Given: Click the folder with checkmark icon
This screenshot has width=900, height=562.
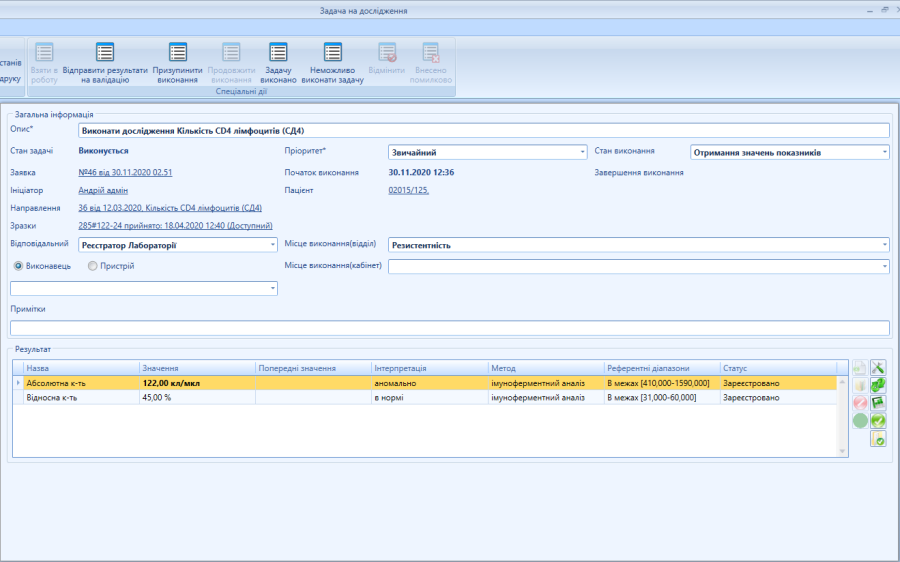Looking at the screenshot, I should point(878,439).
